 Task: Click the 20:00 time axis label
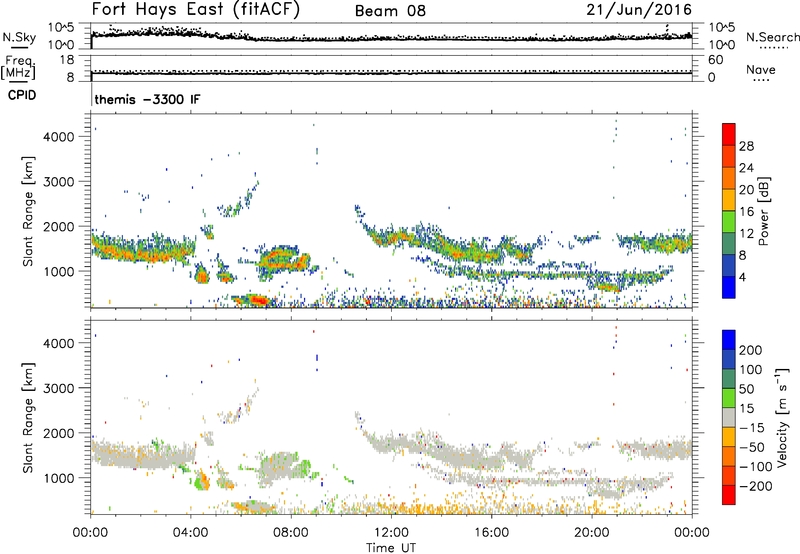(592, 533)
